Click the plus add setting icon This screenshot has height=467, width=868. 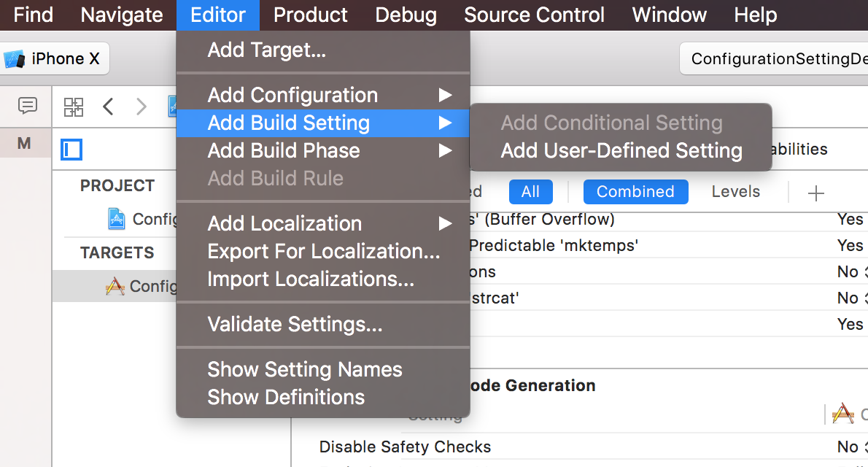(816, 193)
